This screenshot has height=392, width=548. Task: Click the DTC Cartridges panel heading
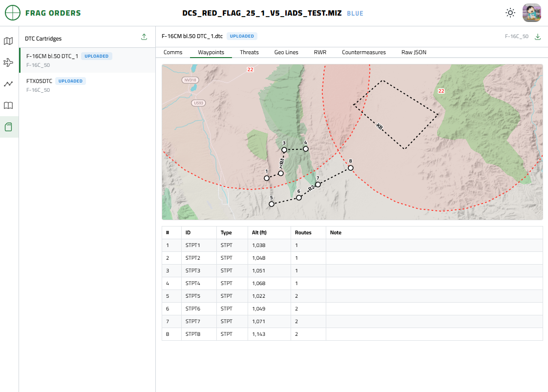point(43,39)
